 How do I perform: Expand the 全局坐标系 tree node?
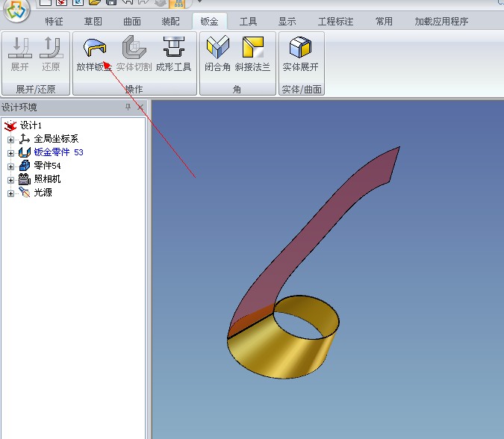coord(10,140)
